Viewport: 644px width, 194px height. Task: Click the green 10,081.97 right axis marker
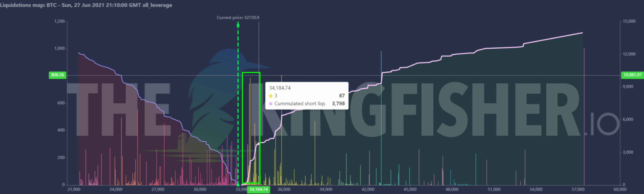(632, 75)
